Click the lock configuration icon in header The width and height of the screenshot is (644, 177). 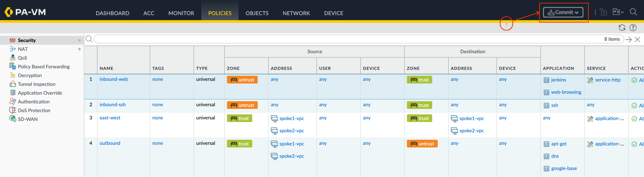point(603,12)
